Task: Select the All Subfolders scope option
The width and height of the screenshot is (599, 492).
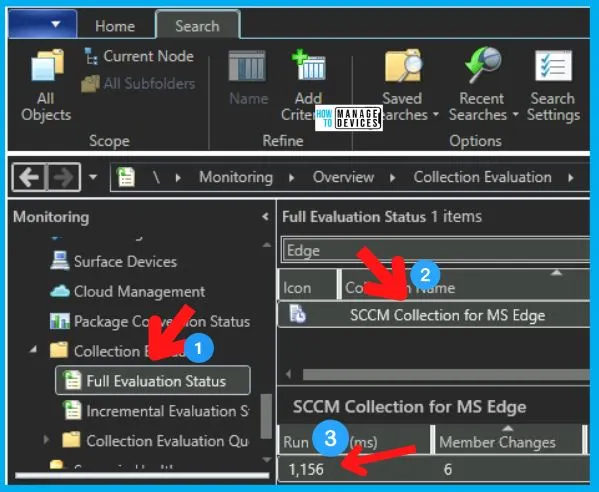Action: (x=138, y=83)
